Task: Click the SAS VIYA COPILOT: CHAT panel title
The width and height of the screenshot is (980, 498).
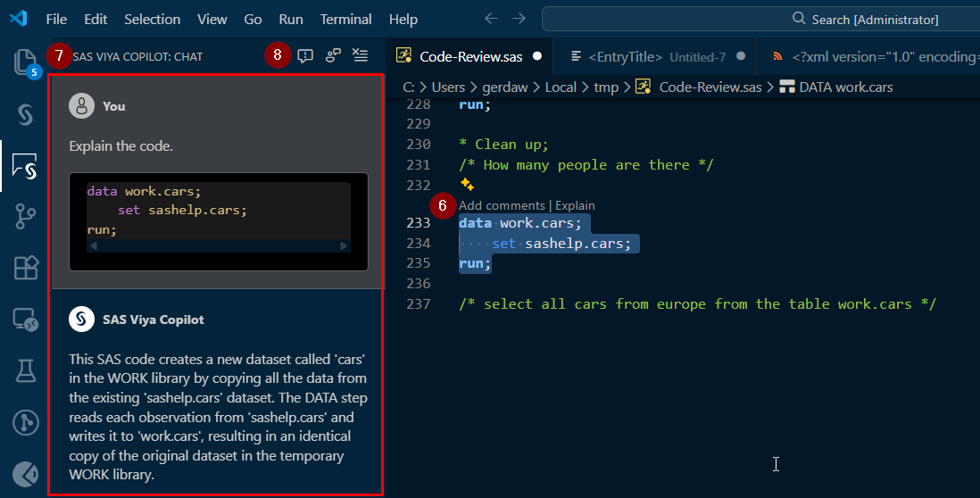Action: click(x=137, y=57)
